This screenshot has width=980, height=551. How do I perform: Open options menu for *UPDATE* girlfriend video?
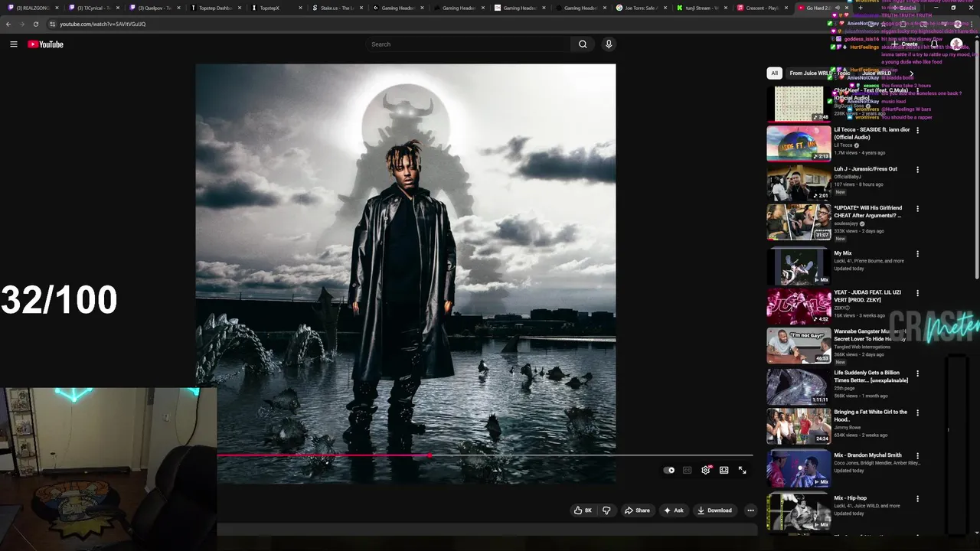point(917,208)
